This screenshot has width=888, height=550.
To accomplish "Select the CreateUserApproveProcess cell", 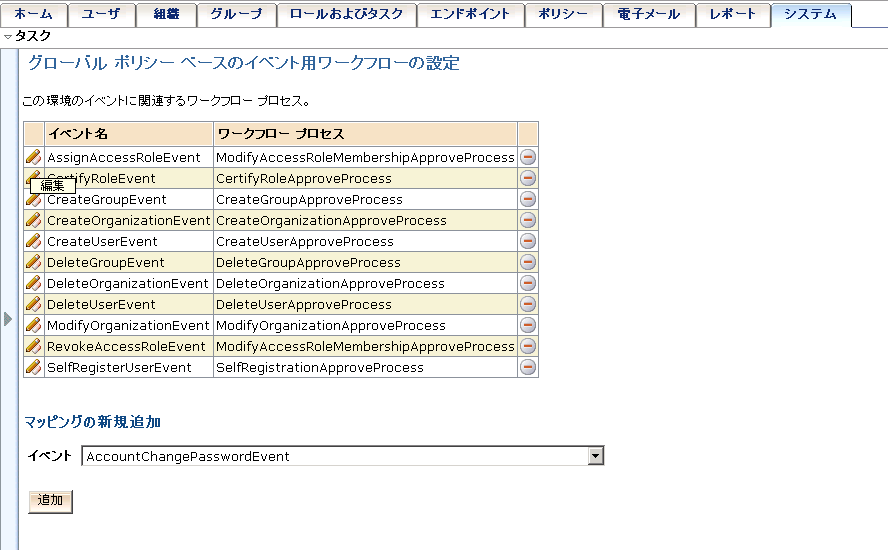I will pyautogui.click(x=365, y=241).
